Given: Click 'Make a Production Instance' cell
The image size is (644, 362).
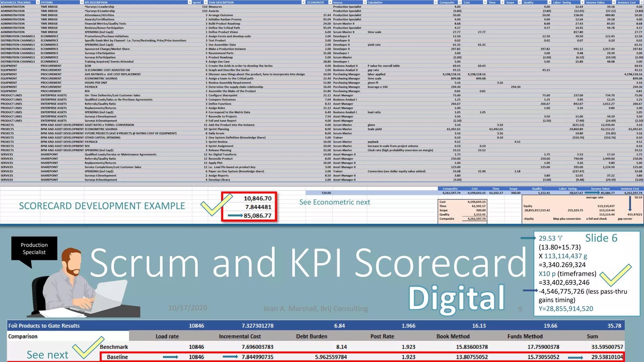Looking at the screenshot, I should pyautogui.click(x=227, y=49).
